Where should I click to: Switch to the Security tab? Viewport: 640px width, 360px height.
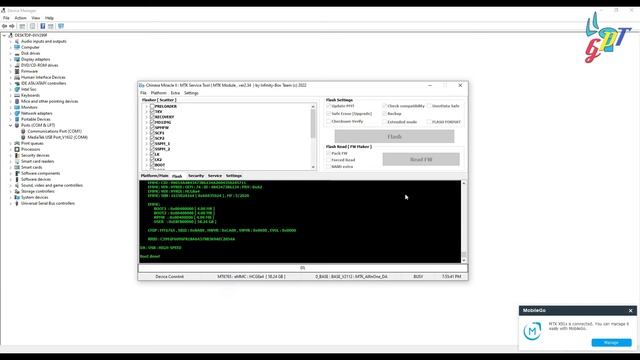[x=196, y=176]
